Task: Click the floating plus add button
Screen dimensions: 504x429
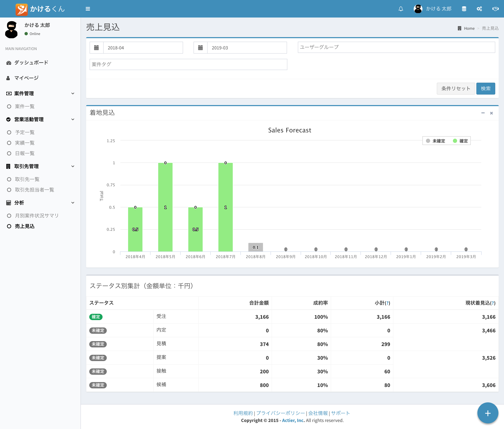Action: pos(488,413)
